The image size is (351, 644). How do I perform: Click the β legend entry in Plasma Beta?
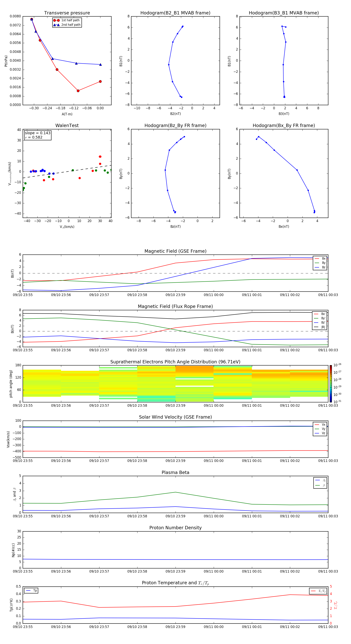coord(320,485)
